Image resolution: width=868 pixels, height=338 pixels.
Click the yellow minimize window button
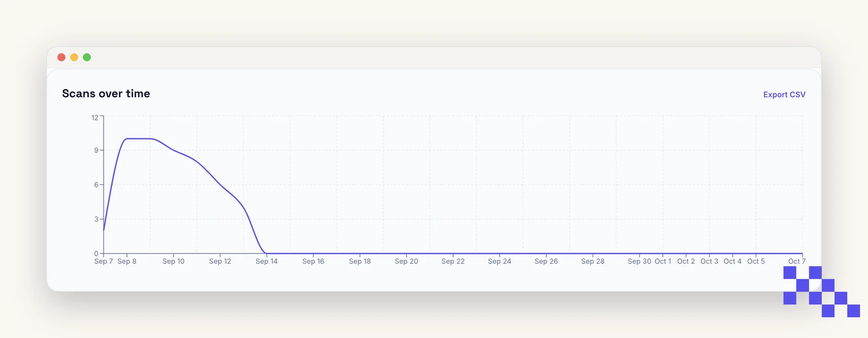pos(74,57)
